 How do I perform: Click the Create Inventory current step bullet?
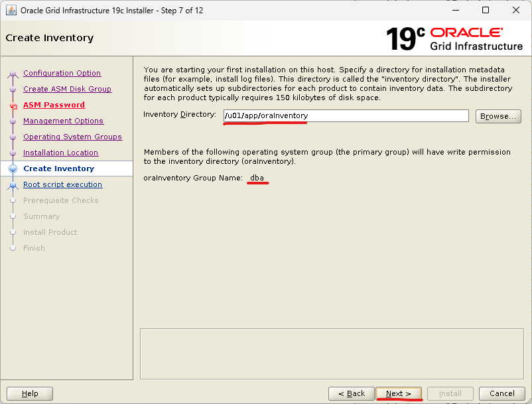[13, 169]
